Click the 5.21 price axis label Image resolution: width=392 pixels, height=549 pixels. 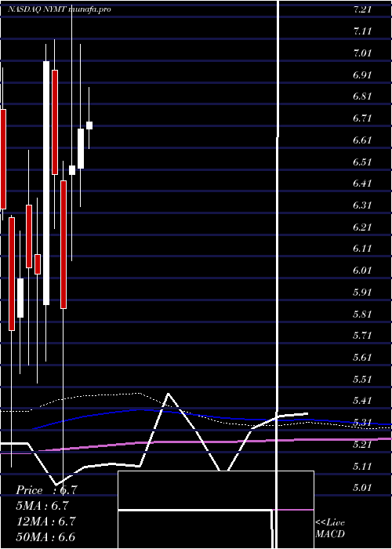[x=362, y=445]
